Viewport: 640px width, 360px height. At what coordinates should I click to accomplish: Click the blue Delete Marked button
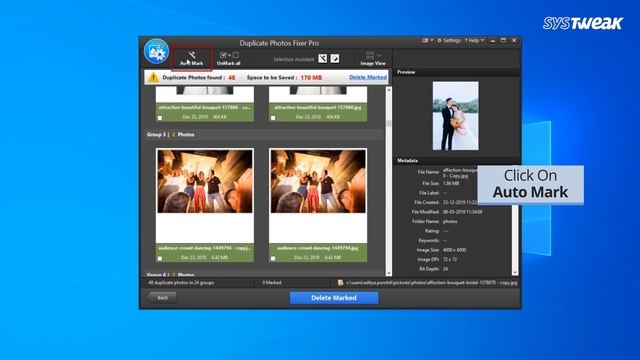334,298
